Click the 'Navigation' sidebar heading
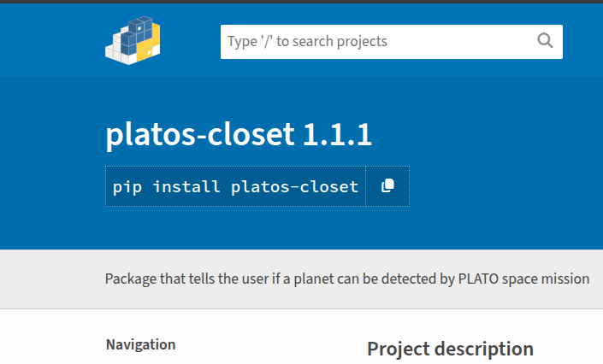Viewport: 603px width, 364px height. 141,344
